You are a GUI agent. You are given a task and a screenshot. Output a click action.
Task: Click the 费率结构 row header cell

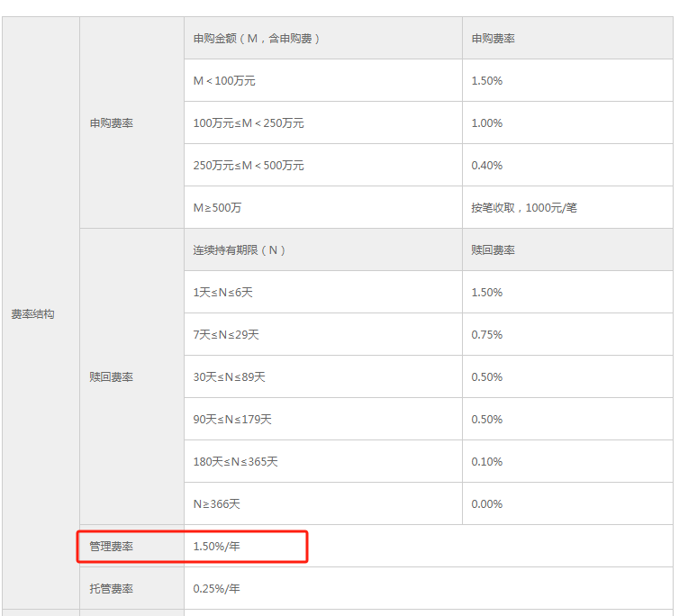[x=32, y=314]
